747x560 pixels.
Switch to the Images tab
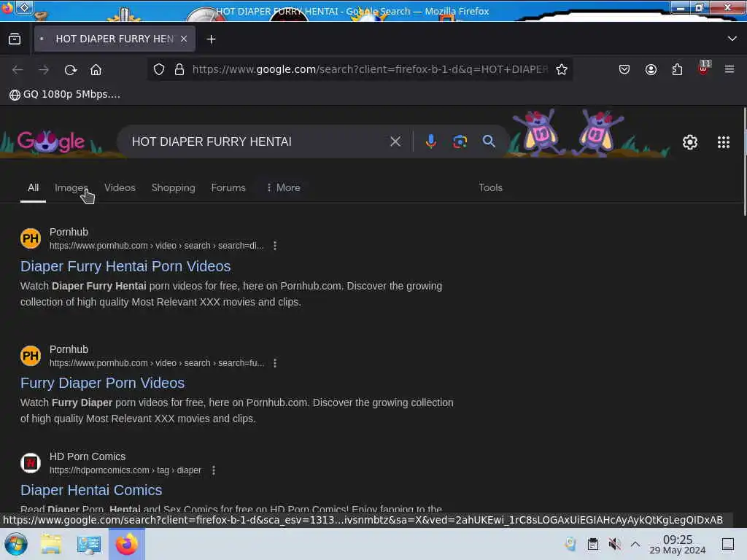point(71,187)
